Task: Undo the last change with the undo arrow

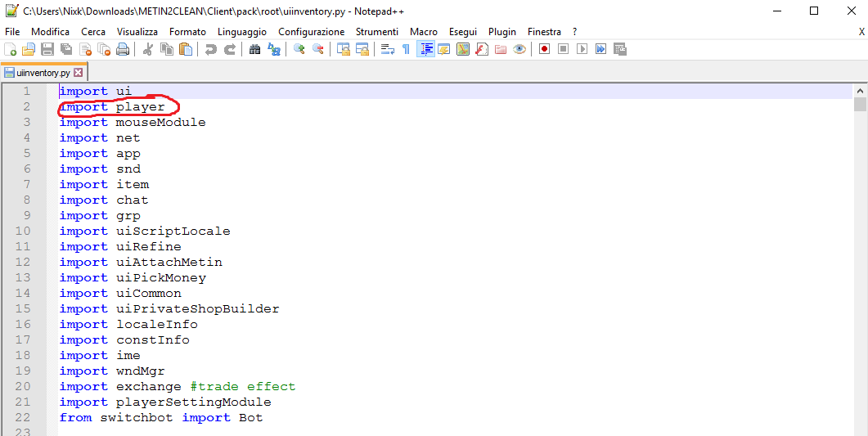Action: pos(210,49)
